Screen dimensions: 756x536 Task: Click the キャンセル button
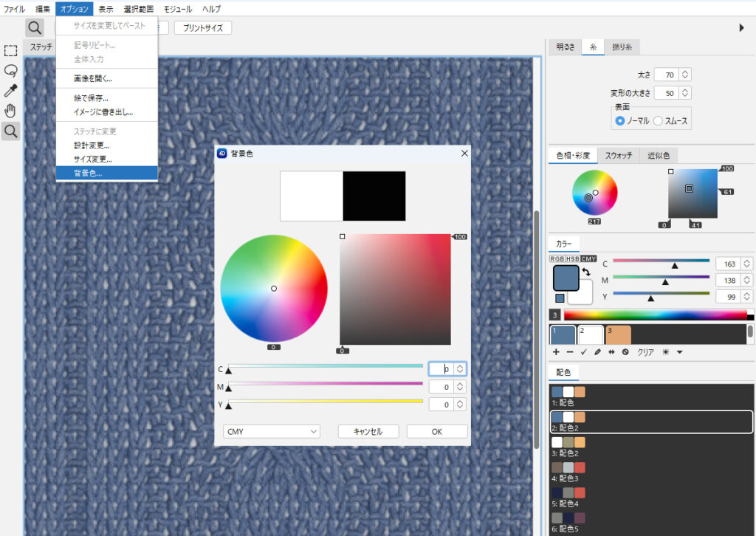[x=368, y=431]
